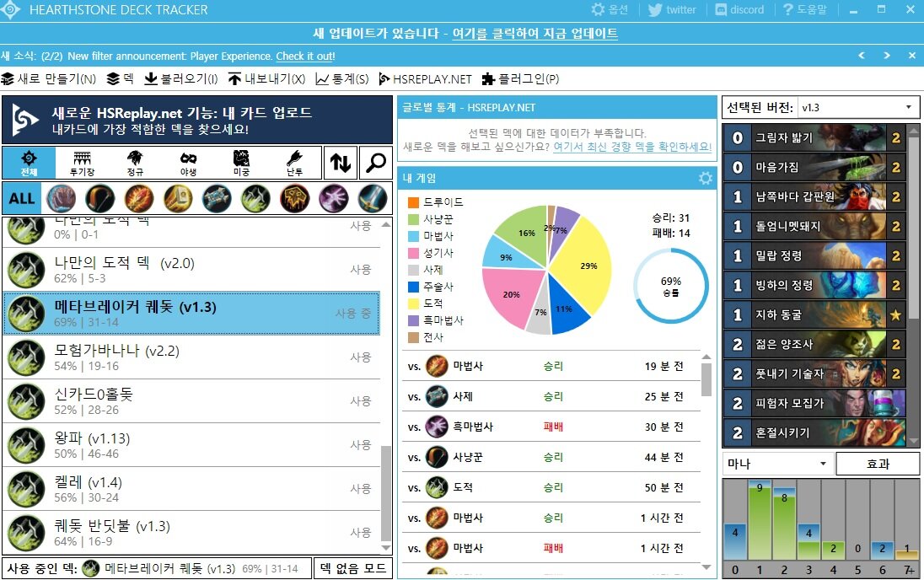Filter decks by the Druid class icon
This screenshot has width=924, height=580.
[62, 198]
